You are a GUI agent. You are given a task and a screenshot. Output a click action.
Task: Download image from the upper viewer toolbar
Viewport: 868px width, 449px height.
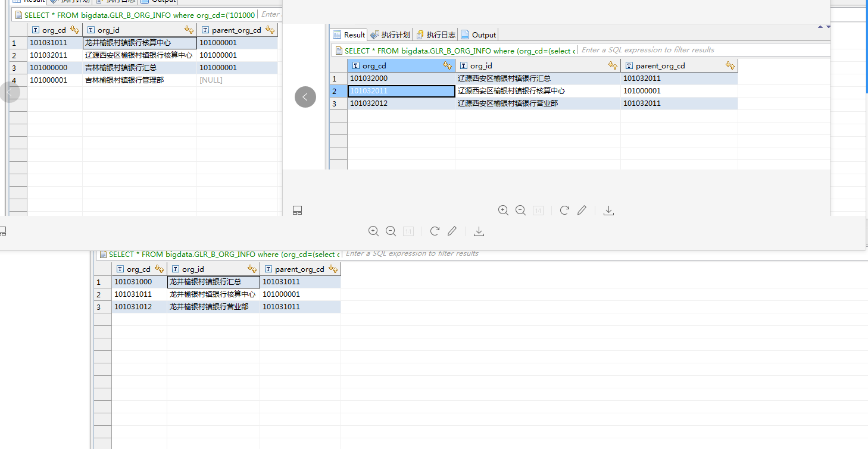pos(608,210)
